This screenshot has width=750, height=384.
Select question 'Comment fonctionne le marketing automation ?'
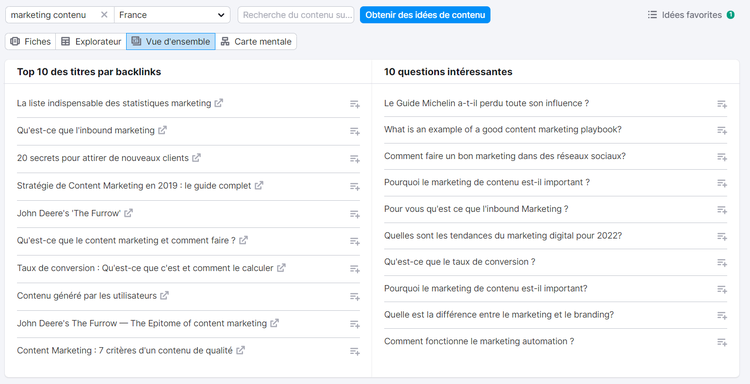pos(479,341)
